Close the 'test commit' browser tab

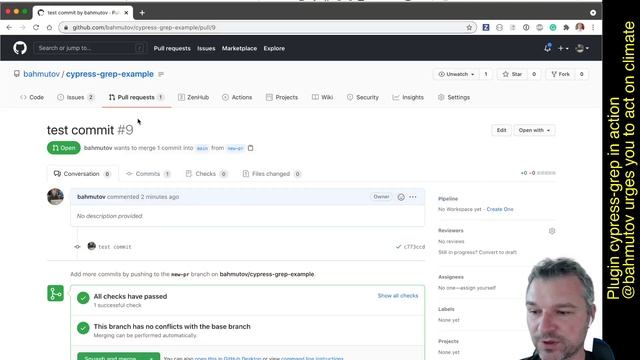[126, 13]
